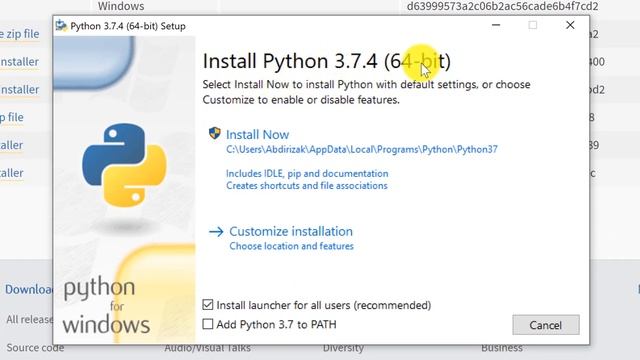
Task: Click 'Creates shortcuts and file associations' text
Action: (x=307, y=186)
